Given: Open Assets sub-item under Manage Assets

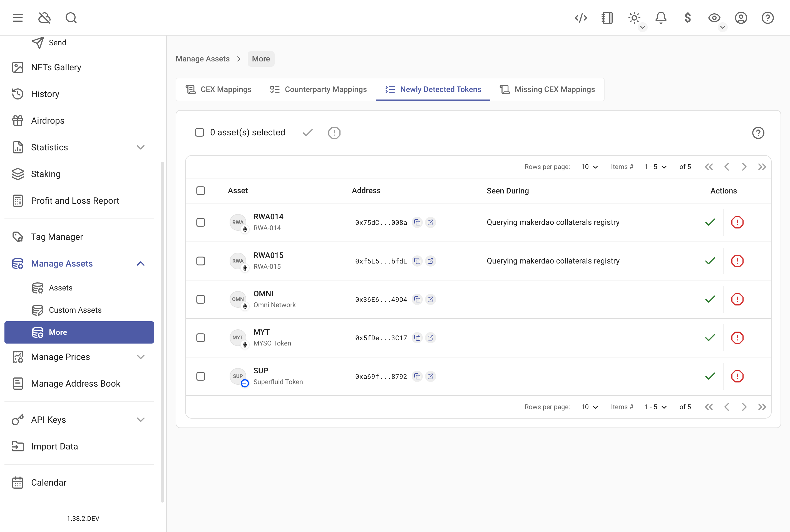Looking at the screenshot, I should 79,288.
